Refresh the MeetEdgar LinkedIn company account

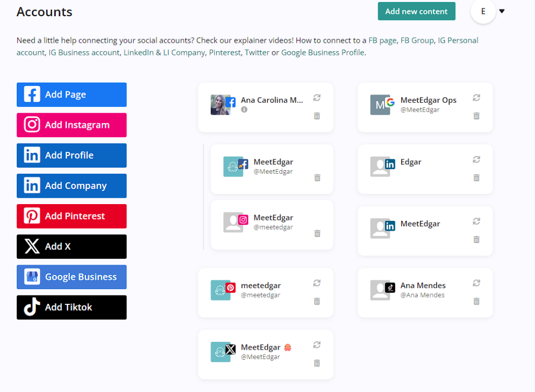[x=476, y=221]
